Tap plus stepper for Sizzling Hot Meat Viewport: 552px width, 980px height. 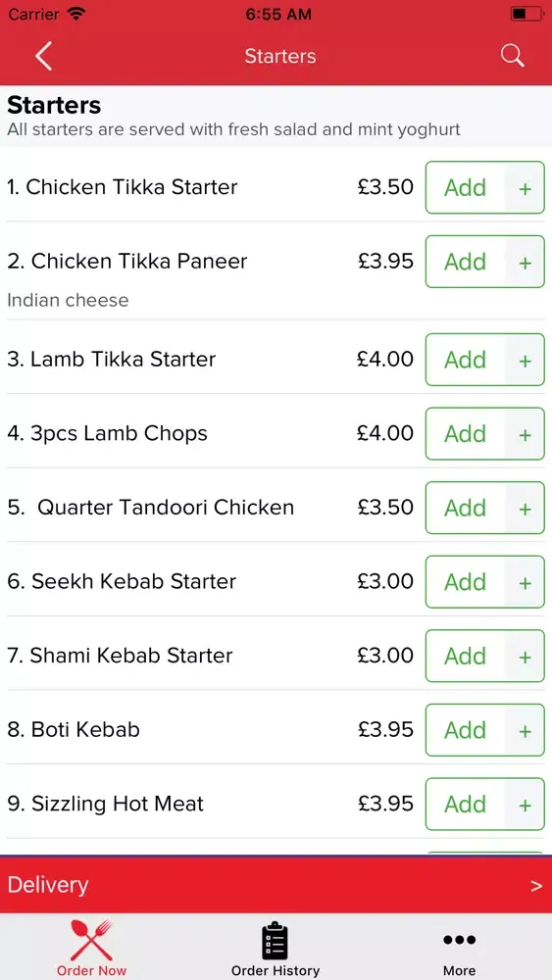tap(526, 805)
